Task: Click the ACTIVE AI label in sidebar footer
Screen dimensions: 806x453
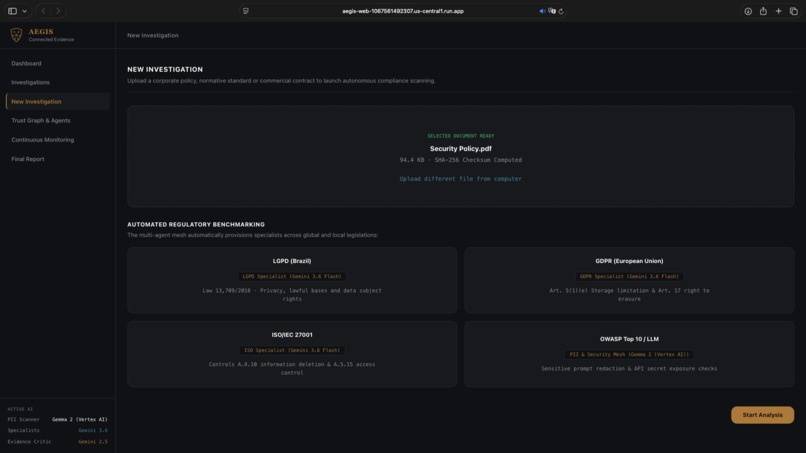Action: [20, 409]
